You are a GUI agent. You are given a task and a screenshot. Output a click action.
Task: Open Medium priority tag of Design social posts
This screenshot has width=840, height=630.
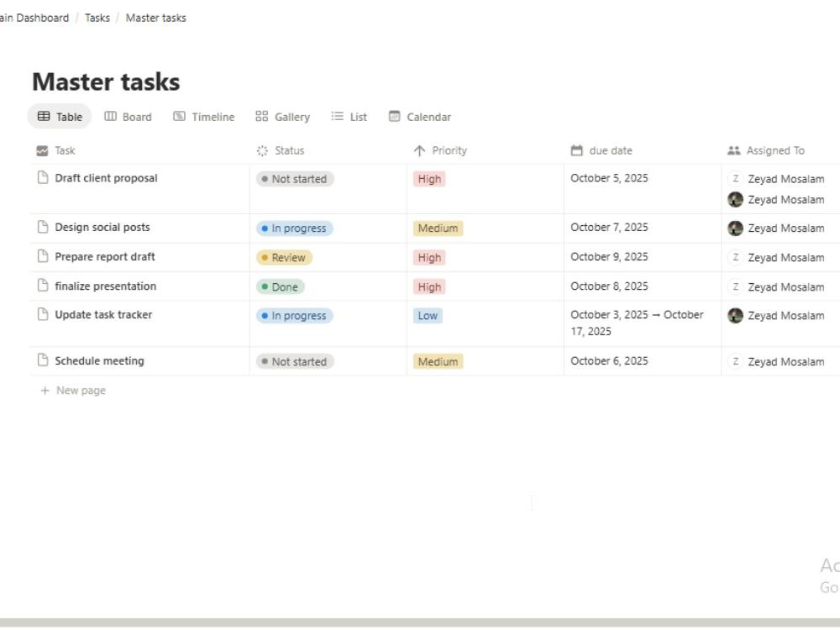(x=438, y=228)
